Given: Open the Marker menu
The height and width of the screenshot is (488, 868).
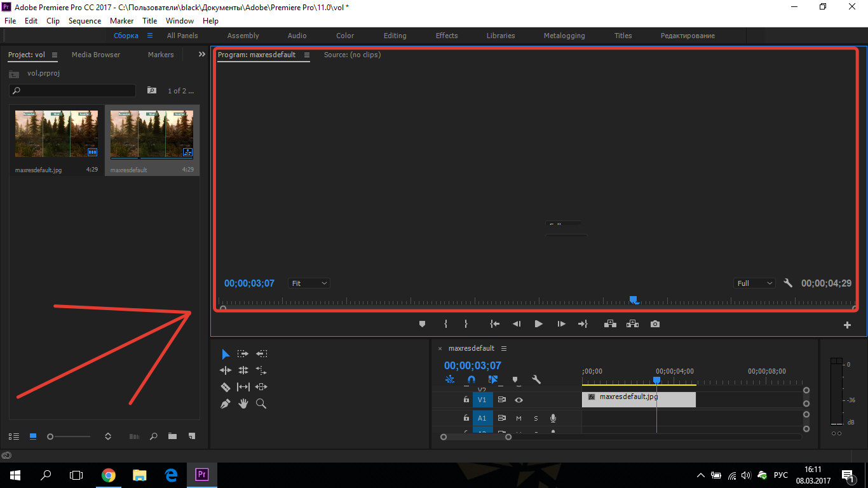Looking at the screenshot, I should tap(121, 21).
